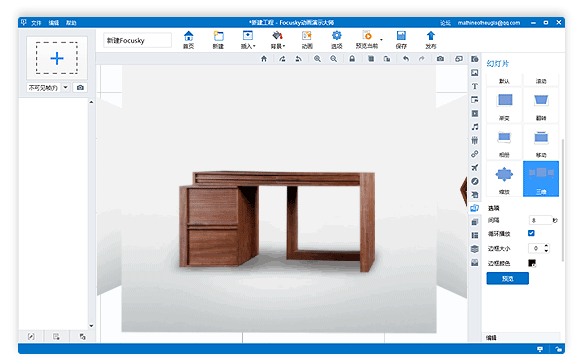Open the edit (编辑) menu
Screen dimensions: 582x362
[54, 23]
